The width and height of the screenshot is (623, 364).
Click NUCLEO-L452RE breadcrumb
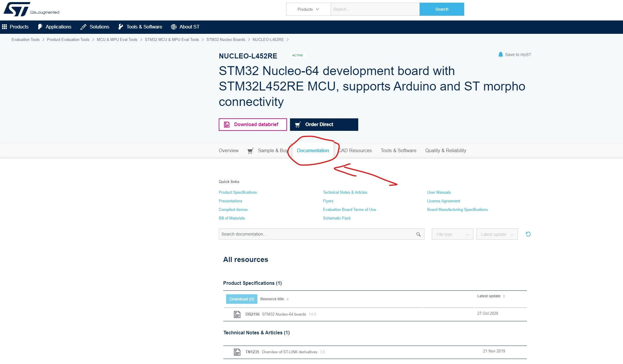point(268,40)
